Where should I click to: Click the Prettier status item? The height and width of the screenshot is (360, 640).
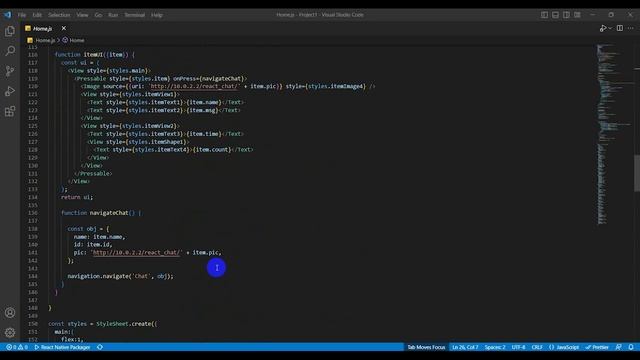(597, 347)
